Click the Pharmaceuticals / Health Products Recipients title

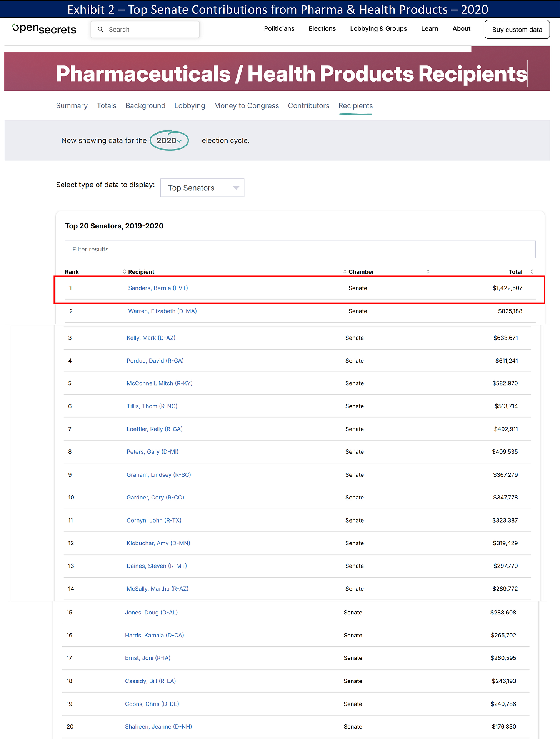[x=291, y=73]
